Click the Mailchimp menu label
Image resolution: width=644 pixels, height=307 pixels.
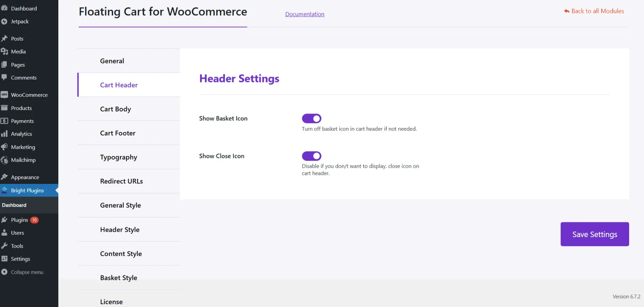[x=23, y=160]
